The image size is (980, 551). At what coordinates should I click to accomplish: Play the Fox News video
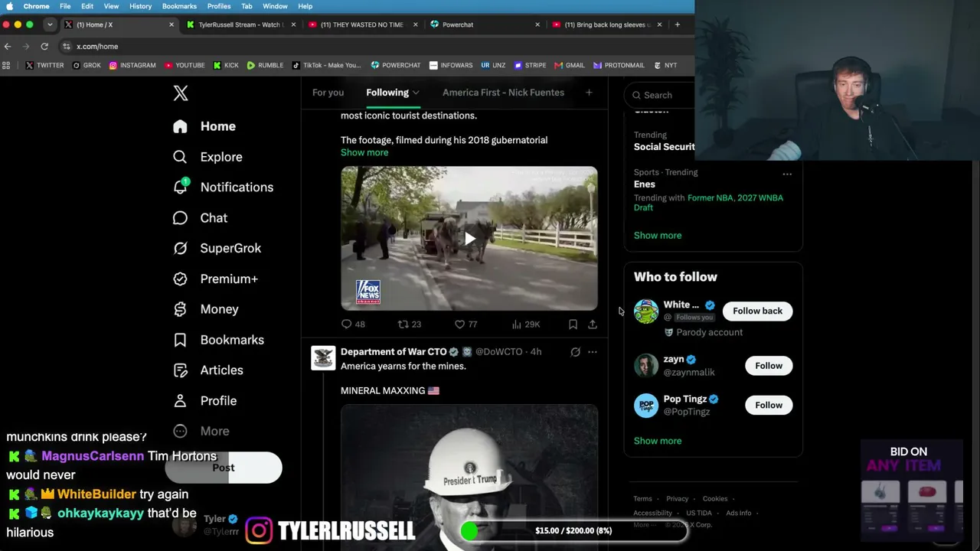click(x=469, y=238)
